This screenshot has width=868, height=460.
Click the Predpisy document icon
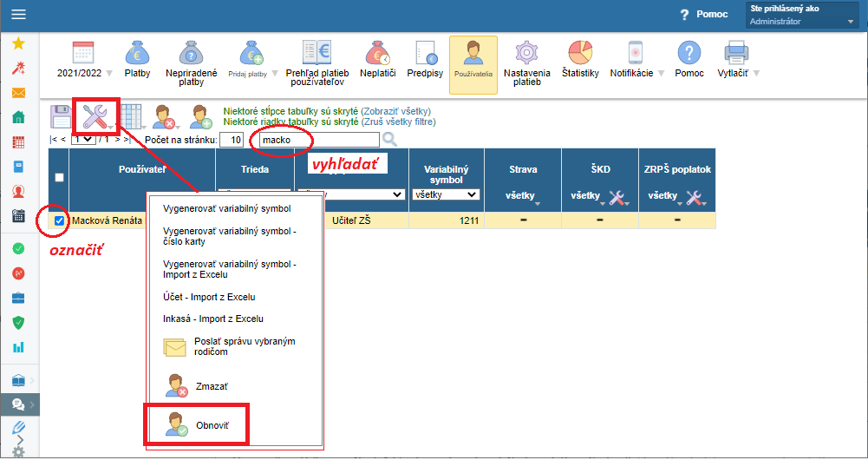[425, 54]
